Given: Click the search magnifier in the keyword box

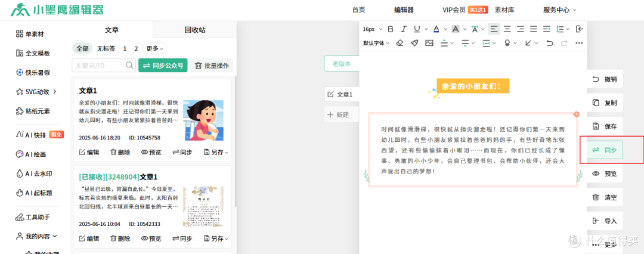Looking at the screenshot, I should 129,65.
